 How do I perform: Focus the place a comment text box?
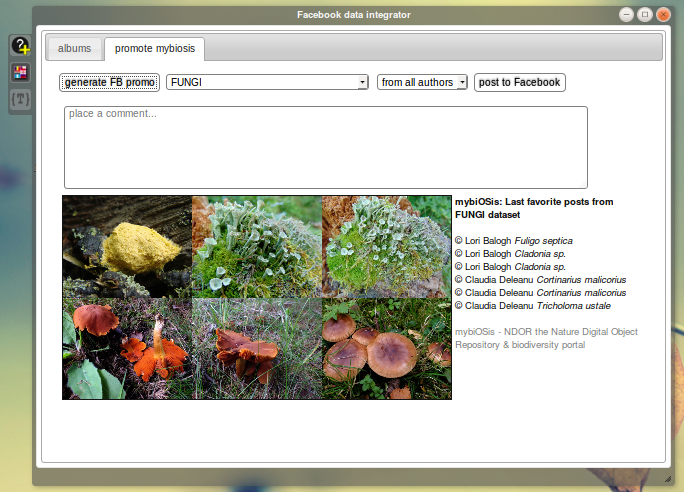pos(325,147)
